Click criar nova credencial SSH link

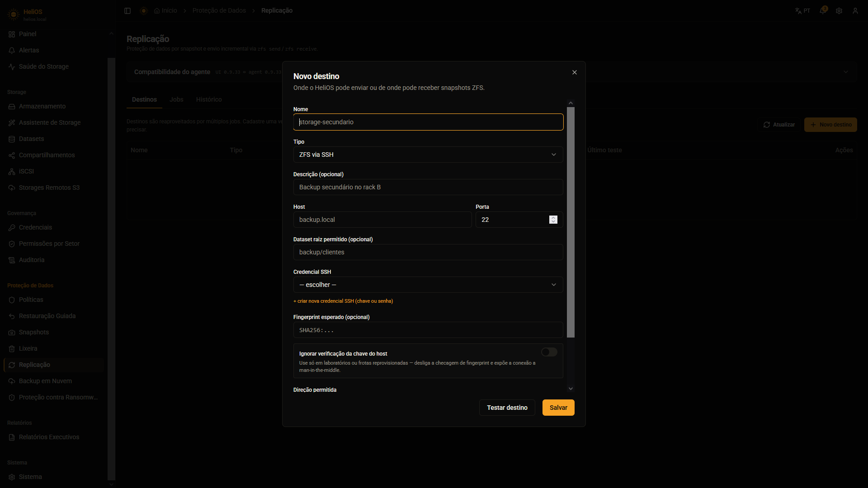click(x=343, y=301)
